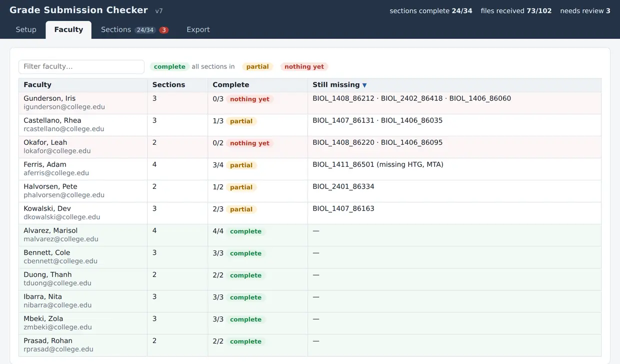Select the Faculty tab
The height and width of the screenshot is (364, 620).
click(x=68, y=29)
